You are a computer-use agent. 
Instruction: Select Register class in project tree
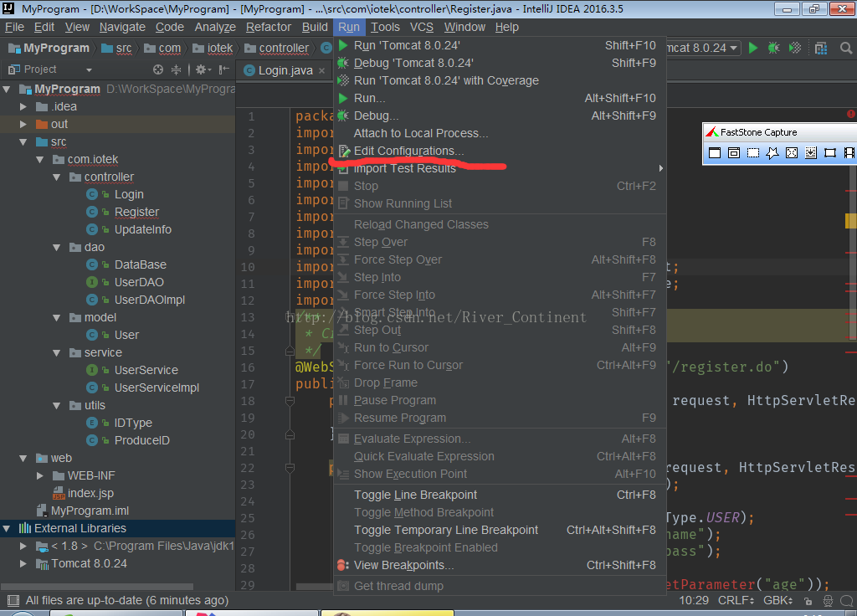[136, 212]
